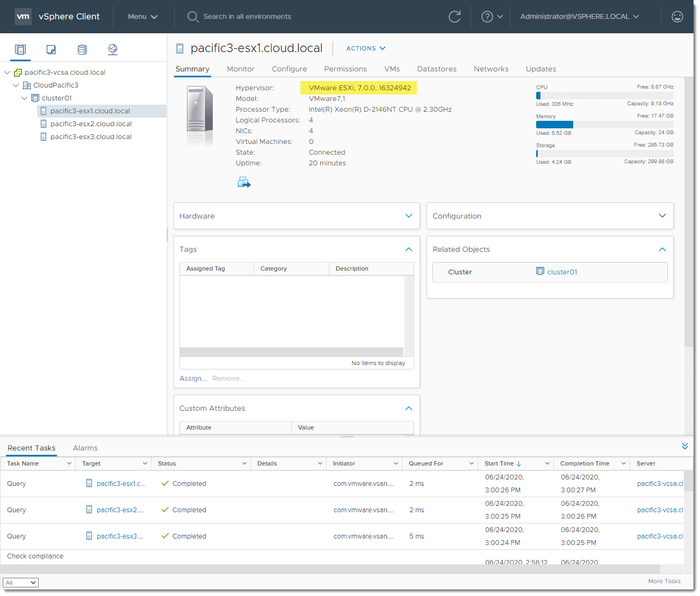700x596 pixels.
Task: Click the cluster01 link in Related Objects
Action: [561, 272]
